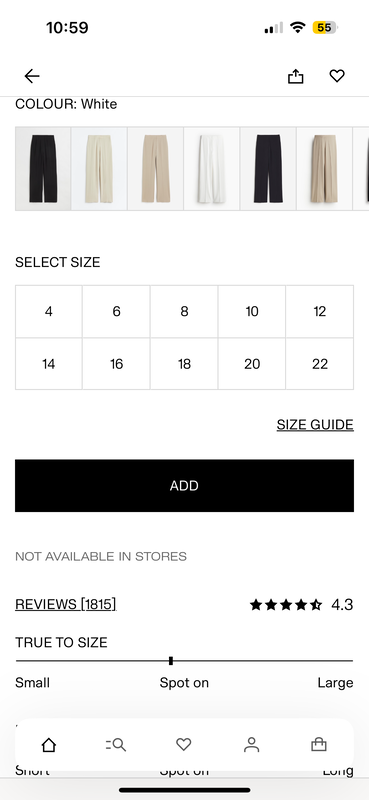This screenshot has width=369, height=800.
Task: Select size 10
Action: point(252,311)
